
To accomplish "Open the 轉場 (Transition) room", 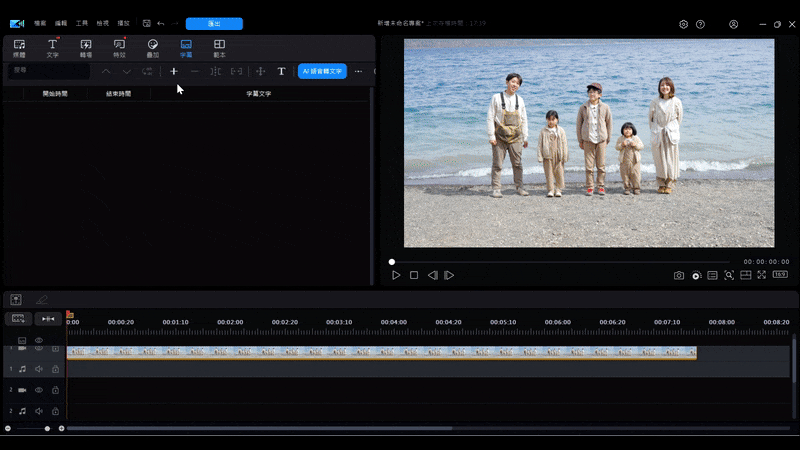I will tap(86, 48).
